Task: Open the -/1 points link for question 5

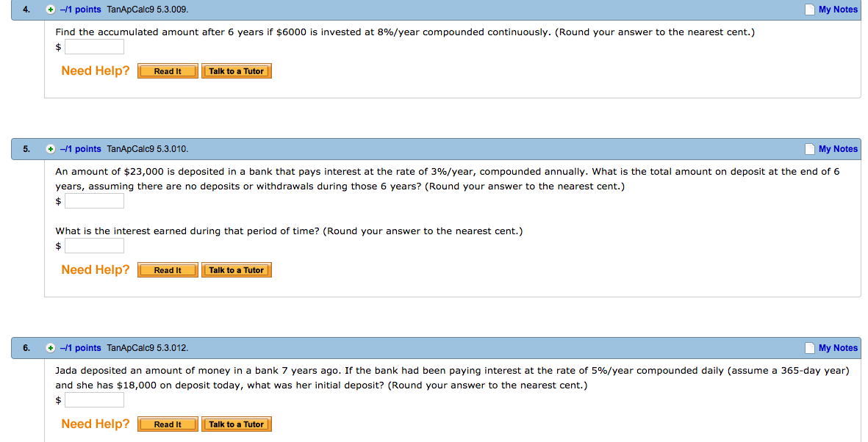Action: coord(80,149)
